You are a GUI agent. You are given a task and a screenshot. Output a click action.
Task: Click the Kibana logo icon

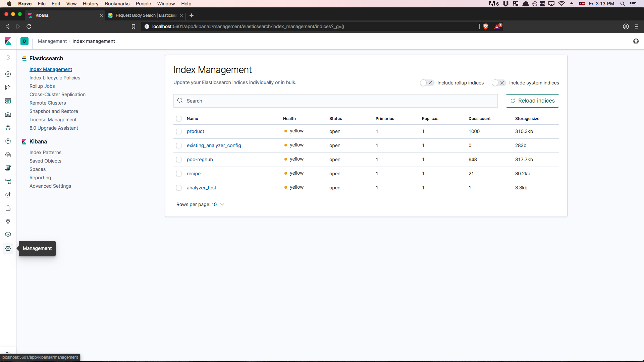pyautogui.click(x=8, y=41)
